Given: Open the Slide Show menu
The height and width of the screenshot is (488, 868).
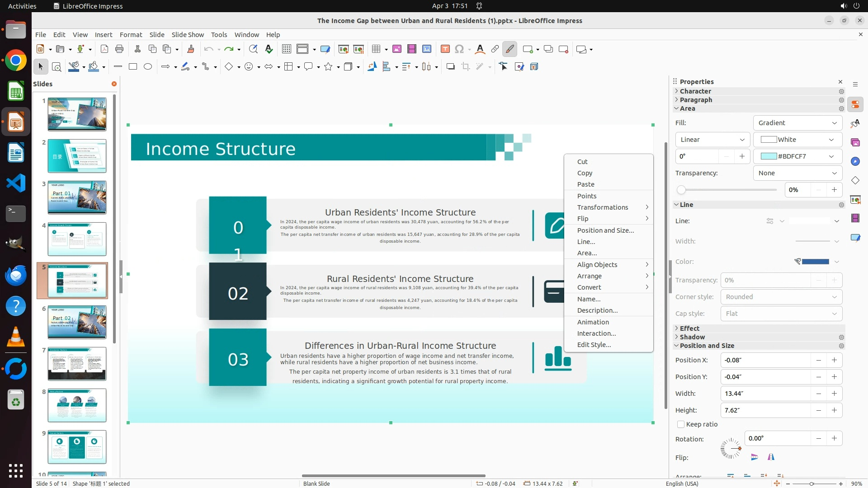Looking at the screenshot, I should pyautogui.click(x=188, y=35).
